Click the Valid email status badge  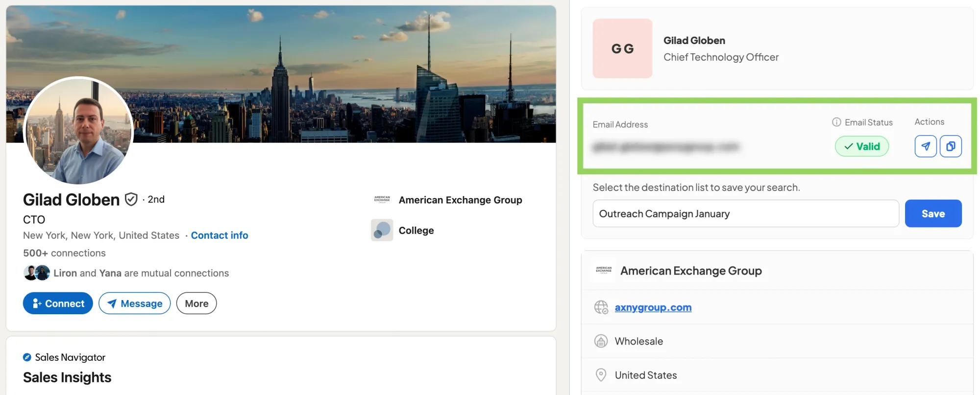click(861, 146)
